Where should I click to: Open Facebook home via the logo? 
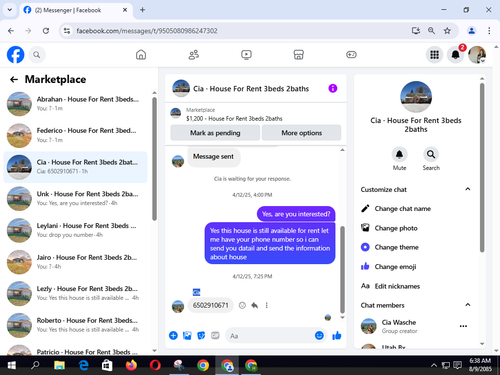click(x=16, y=55)
